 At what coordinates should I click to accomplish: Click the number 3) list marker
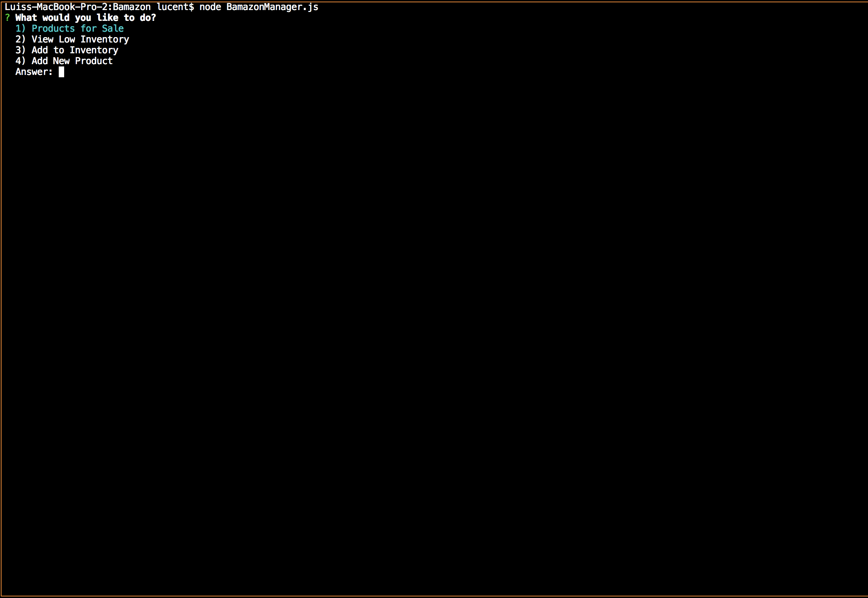pos(20,50)
